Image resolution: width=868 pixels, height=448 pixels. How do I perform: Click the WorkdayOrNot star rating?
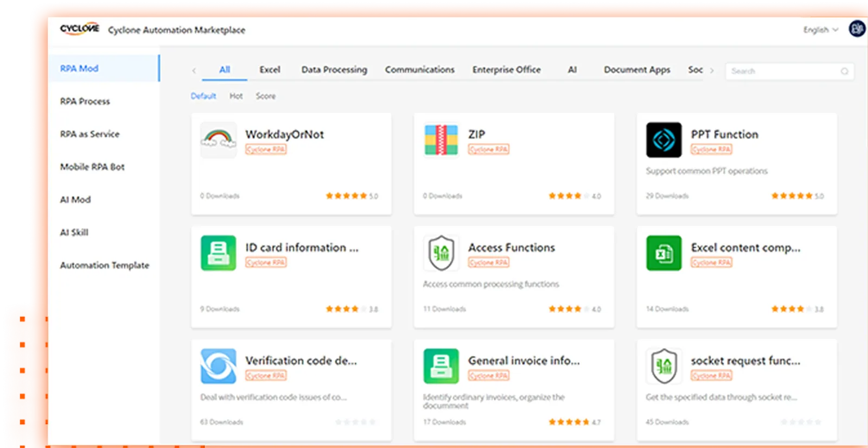[x=346, y=196]
